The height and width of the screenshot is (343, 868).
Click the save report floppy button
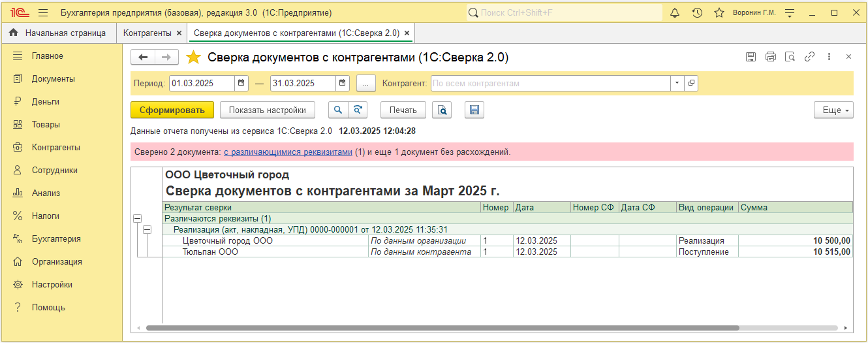tap(474, 110)
